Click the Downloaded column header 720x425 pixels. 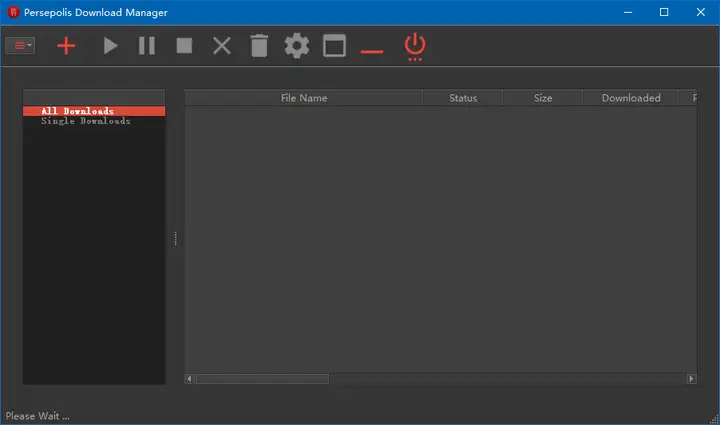630,98
